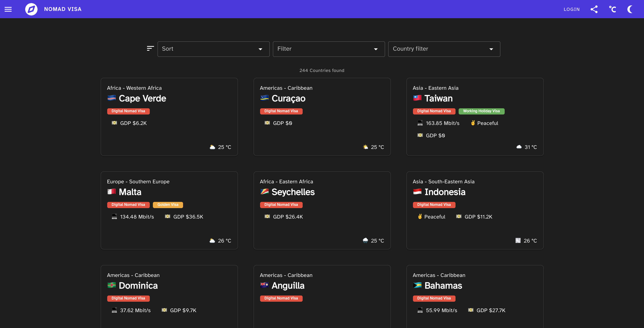Click Curaçao's Digital Nomad Visa tag
This screenshot has width=644, height=328.
tap(281, 111)
